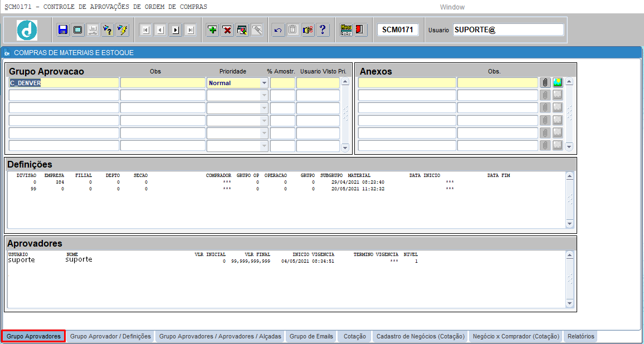Screen dimensions: 644x344
Task: View image icon in first Anexos row
Action: pyautogui.click(x=558, y=82)
